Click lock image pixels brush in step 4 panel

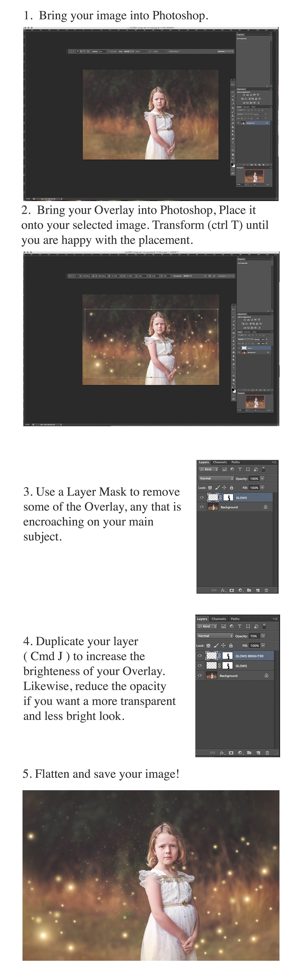[216, 645]
